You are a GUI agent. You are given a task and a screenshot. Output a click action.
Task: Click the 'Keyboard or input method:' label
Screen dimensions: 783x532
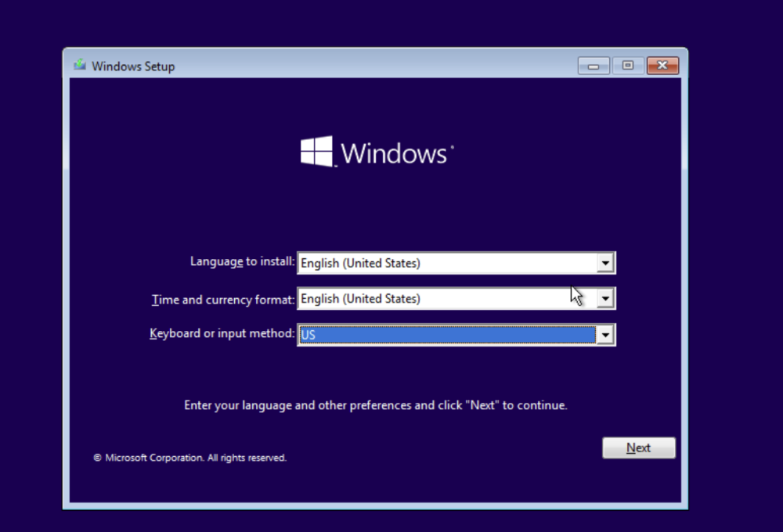point(222,333)
